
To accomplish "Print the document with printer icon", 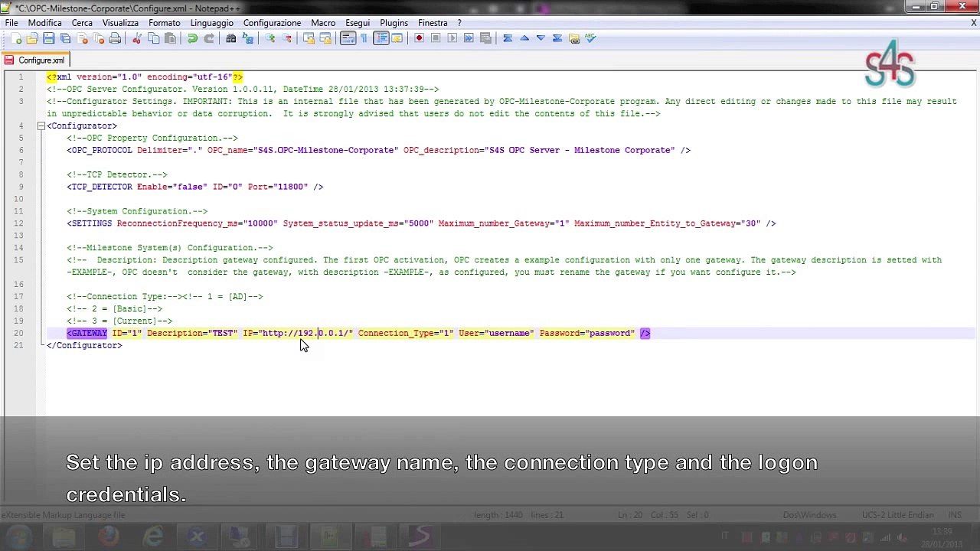I will (115, 38).
